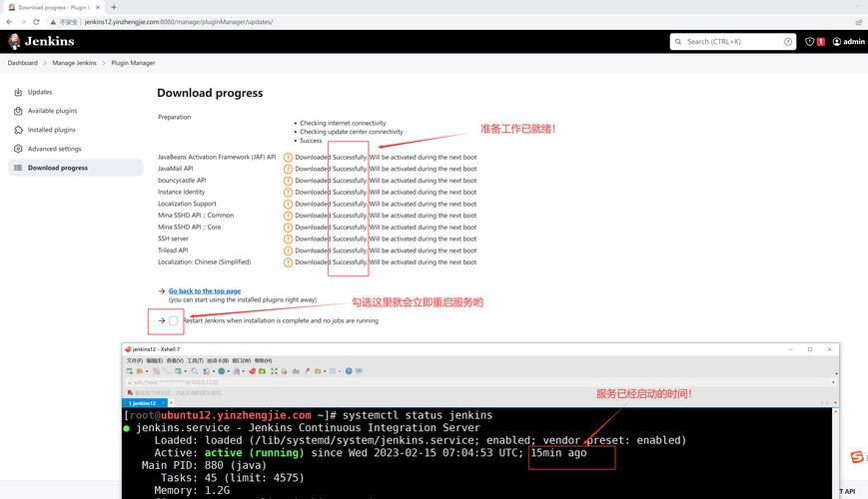868x499 pixels.
Task: Reload the browser page
Action: 36,22
